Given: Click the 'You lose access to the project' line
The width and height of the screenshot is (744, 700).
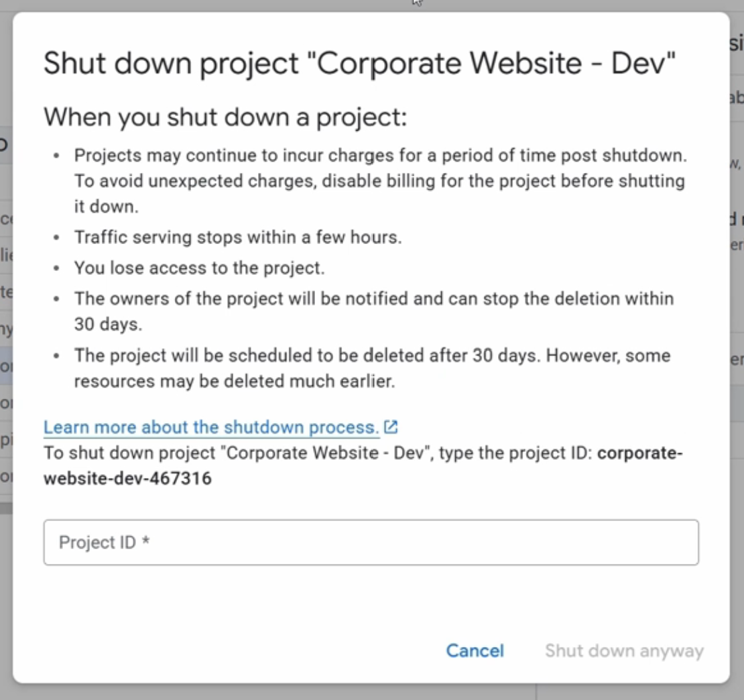Looking at the screenshot, I should pos(199,268).
